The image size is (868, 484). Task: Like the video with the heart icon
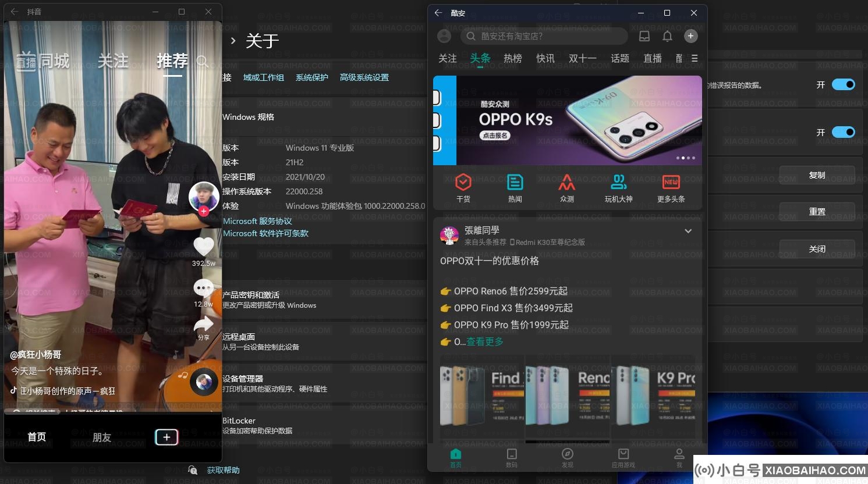pyautogui.click(x=204, y=247)
